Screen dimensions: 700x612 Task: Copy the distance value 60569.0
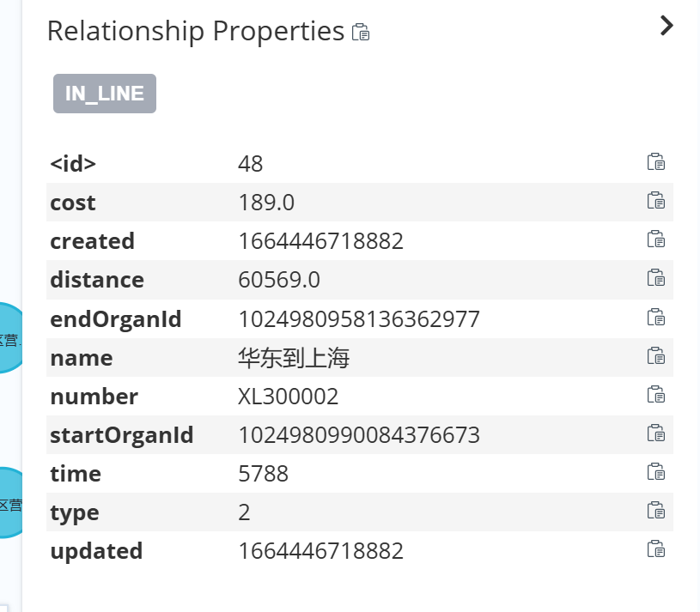click(655, 278)
